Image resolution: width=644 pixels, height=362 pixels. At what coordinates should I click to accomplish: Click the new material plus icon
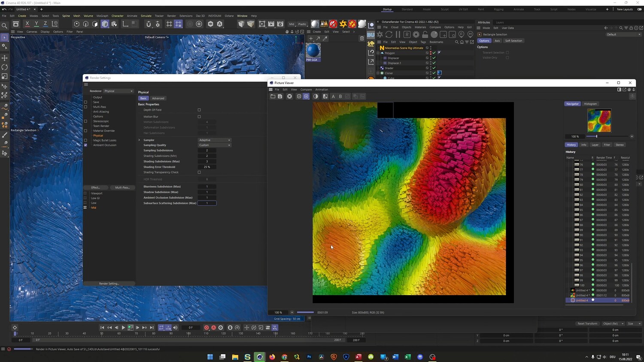click(x=311, y=39)
